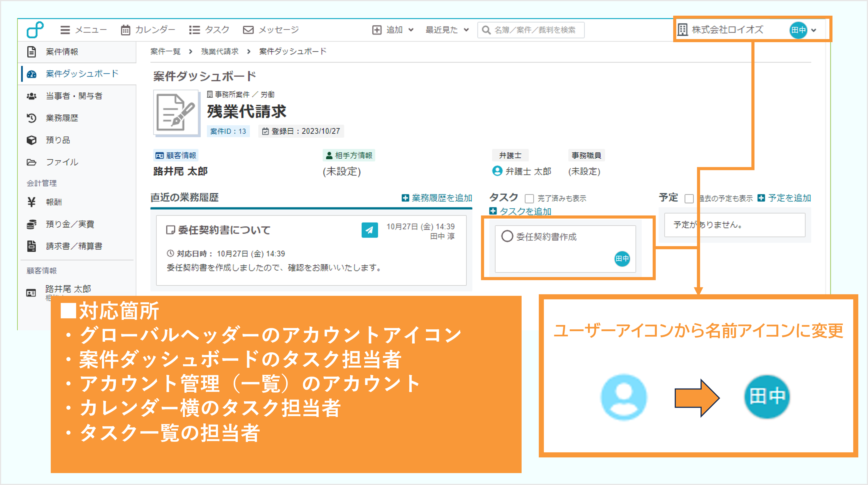Click the box icon beside 預り品

[31, 140]
